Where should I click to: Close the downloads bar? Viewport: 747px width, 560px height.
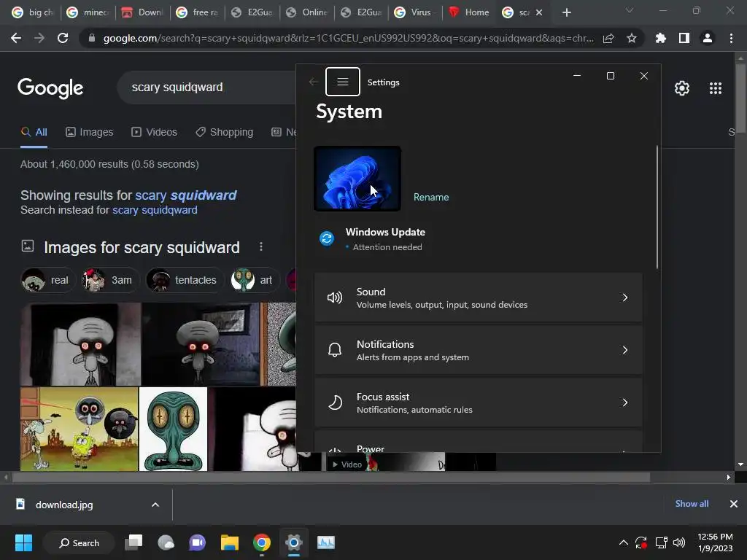click(734, 504)
